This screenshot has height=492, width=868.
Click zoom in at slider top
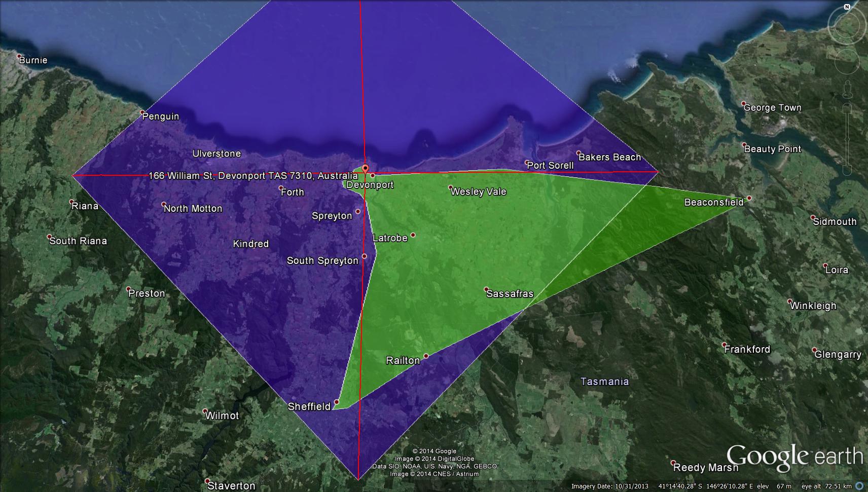847,108
